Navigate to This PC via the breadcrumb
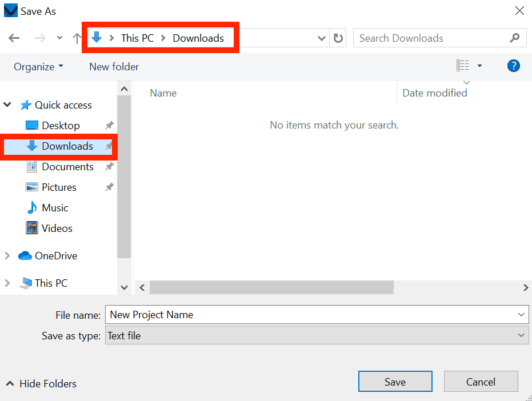 (x=137, y=38)
